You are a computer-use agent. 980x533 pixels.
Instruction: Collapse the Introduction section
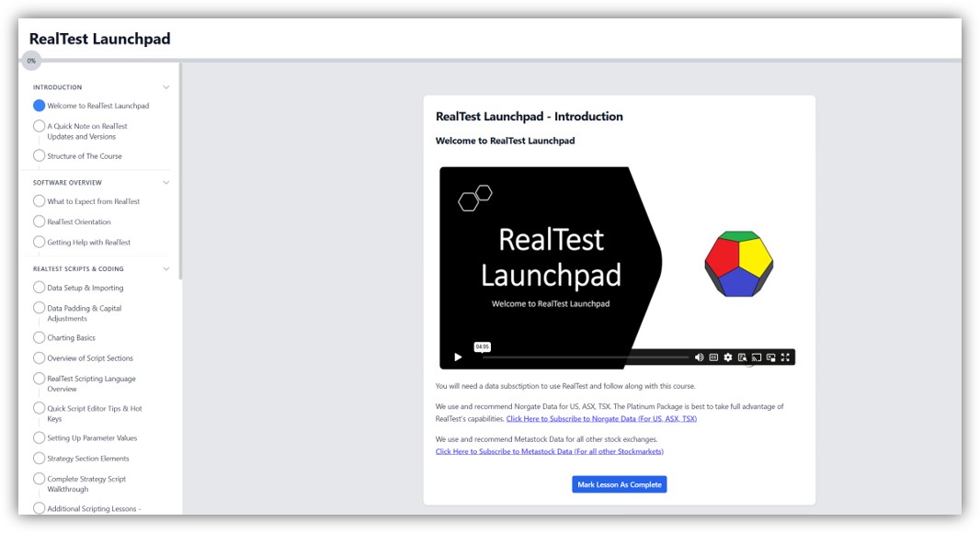click(x=166, y=87)
